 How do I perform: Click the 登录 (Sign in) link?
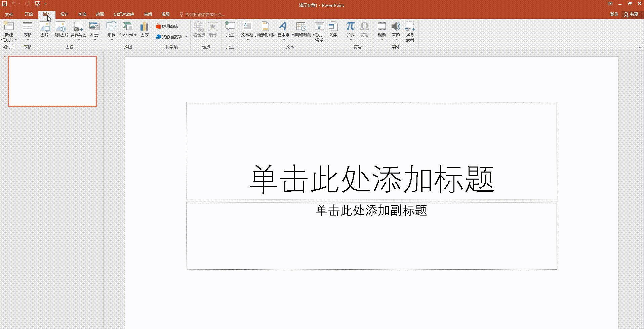[x=614, y=14]
